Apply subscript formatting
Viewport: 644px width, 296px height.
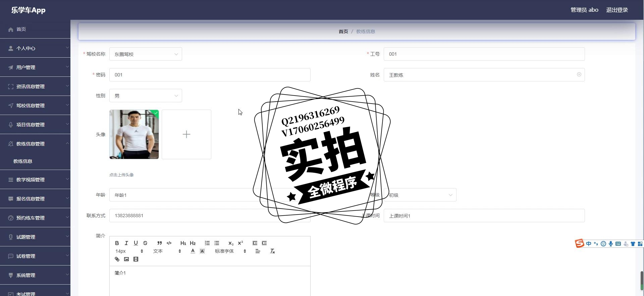(231, 243)
